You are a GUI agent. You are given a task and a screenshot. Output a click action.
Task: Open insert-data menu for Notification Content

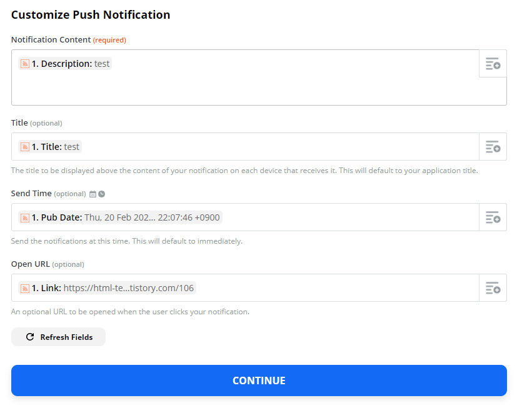click(493, 64)
